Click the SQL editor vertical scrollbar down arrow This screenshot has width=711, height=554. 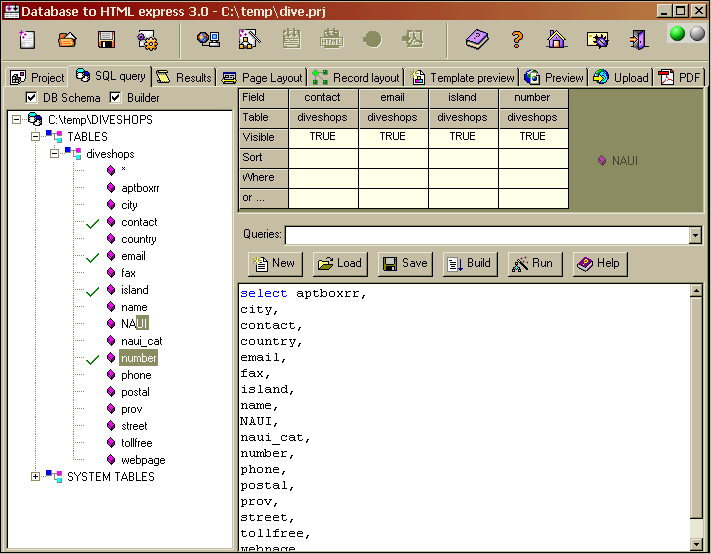coord(696,543)
